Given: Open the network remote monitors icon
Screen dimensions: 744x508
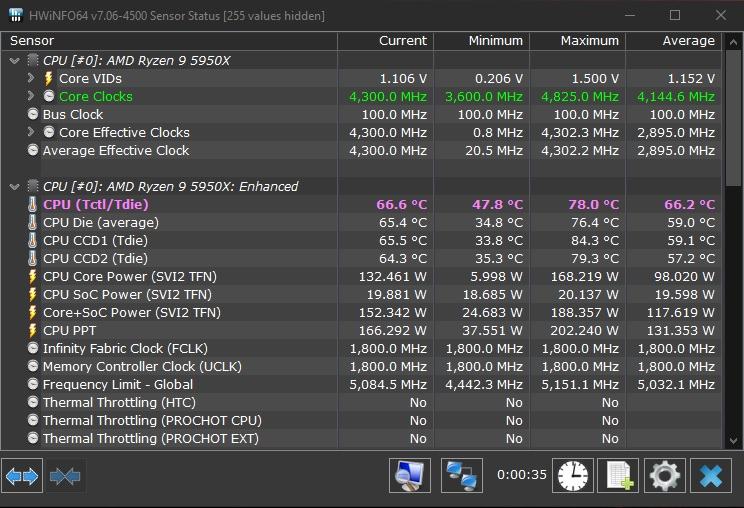Looking at the screenshot, I should 462,475.
